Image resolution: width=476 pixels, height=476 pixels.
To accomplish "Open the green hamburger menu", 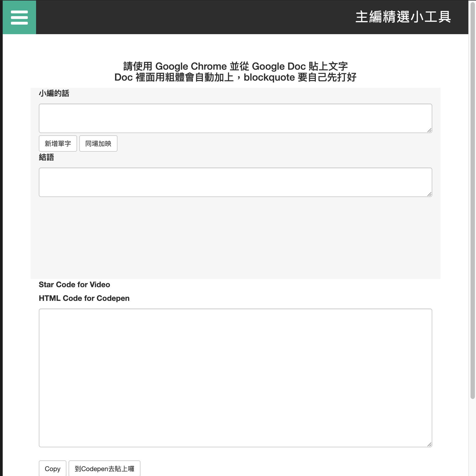I will tap(19, 17).
